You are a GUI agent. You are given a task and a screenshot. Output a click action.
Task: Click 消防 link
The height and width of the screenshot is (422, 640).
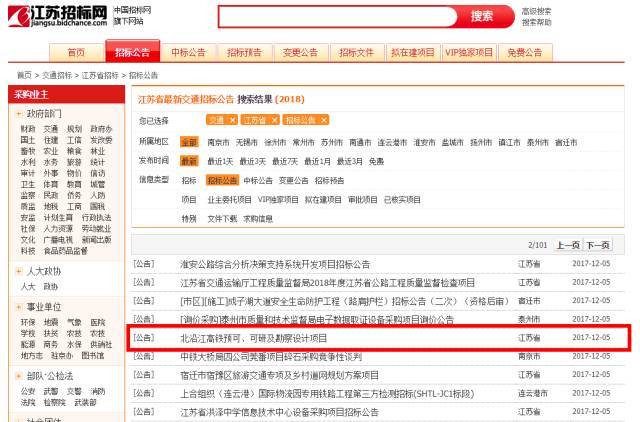coord(98,391)
